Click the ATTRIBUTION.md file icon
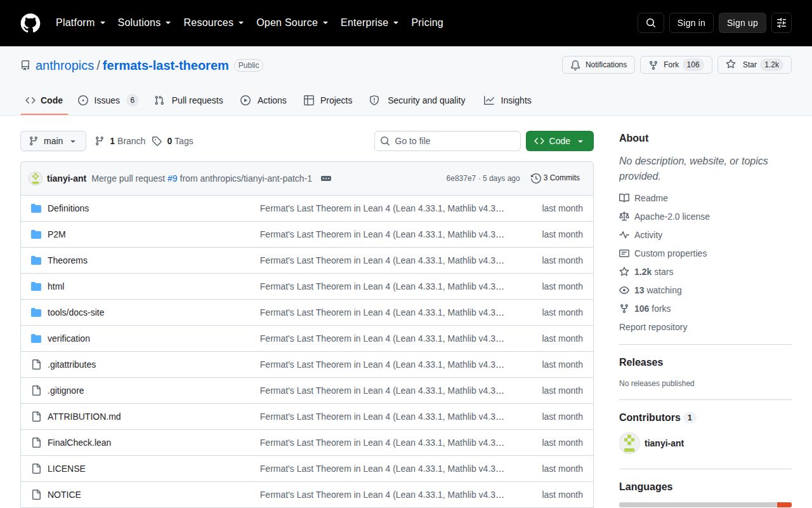The width and height of the screenshot is (812, 508). tap(36, 417)
